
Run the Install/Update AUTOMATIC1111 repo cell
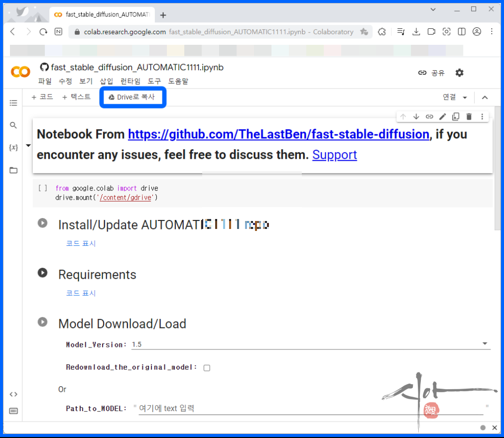click(x=42, y=223)
